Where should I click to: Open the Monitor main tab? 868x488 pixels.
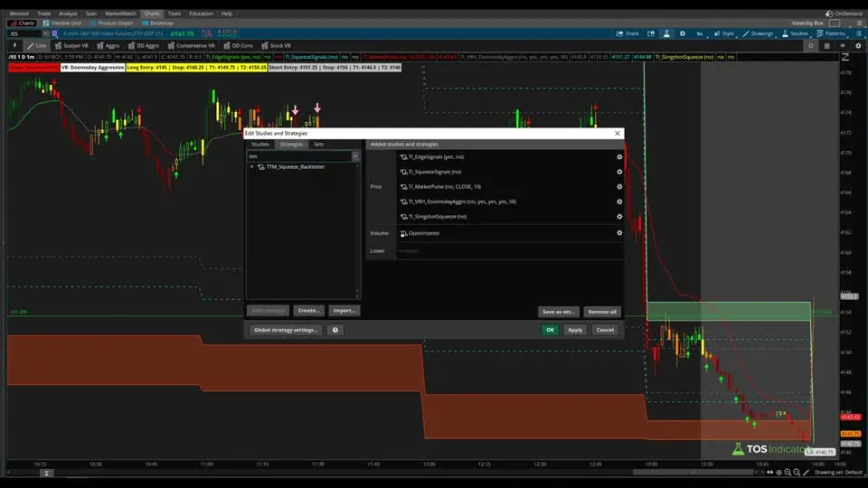pyautogui.click(x=19, y=14)
